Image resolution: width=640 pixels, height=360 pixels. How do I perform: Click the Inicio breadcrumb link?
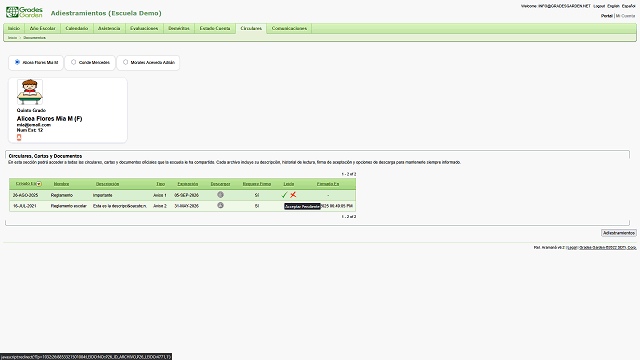pyautogui.click(x=13, y=38)
